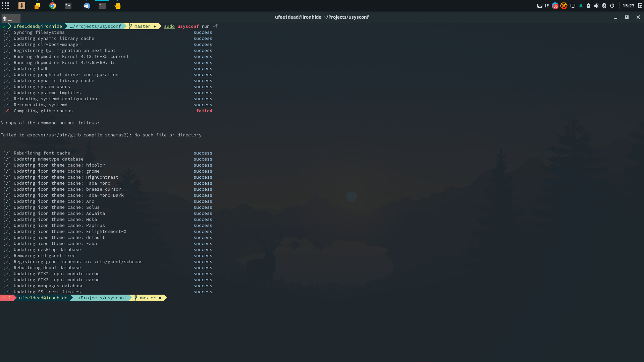Open the volume speaker control

click(x=596, y=6)
